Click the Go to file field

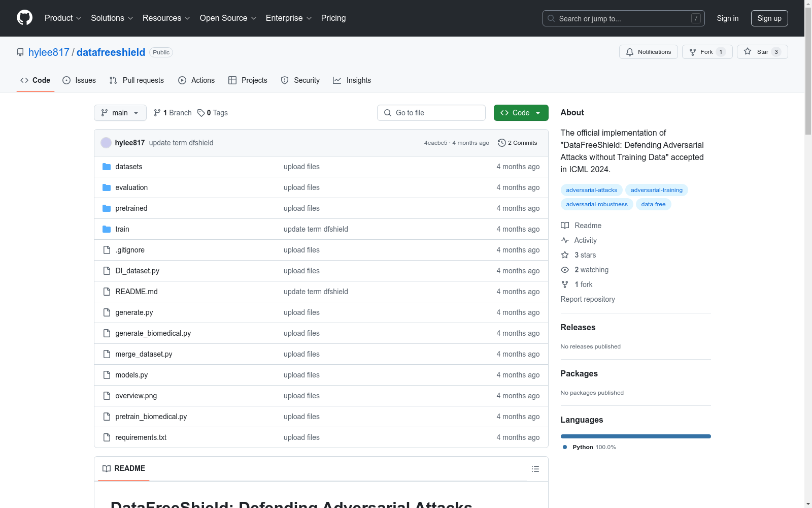(x=431, y=113)
